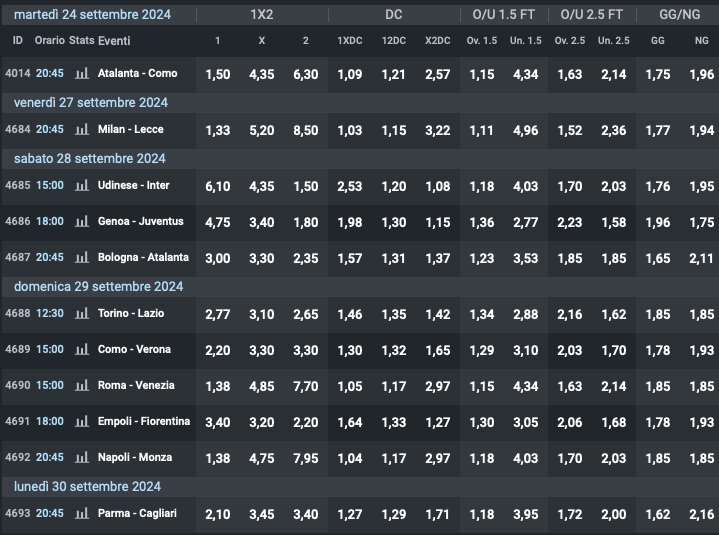Select 1XDC odds 1,57 for Bologna - Atalanta
The image size is (719, 535).
pyautogui.click(x=350, y=258)
